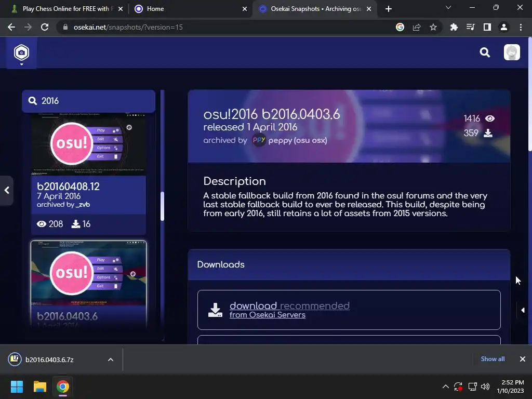This screenshot has width=532, height=399.
Task: Open the user profile avatar
Action: click(512, 52)
